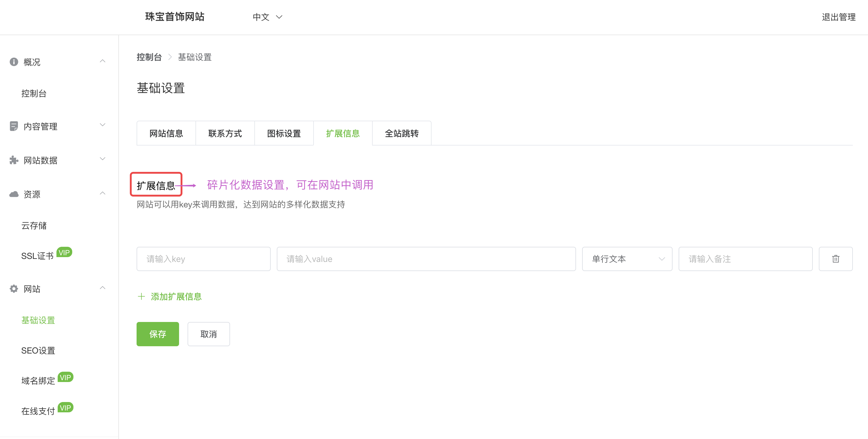Open 在线支付 in the sidebar
This screenshot has height=439, width=868.
38,411
